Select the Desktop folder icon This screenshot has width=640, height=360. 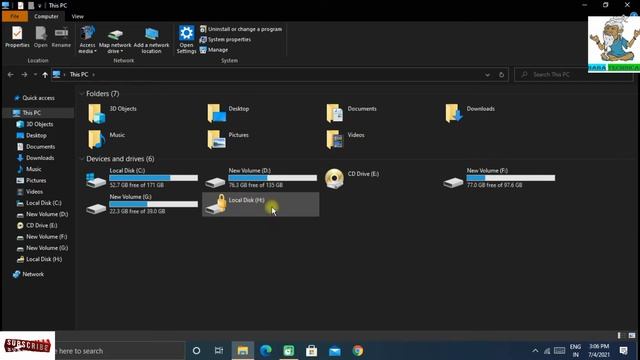pyautogui.click(x=216, y=113)
